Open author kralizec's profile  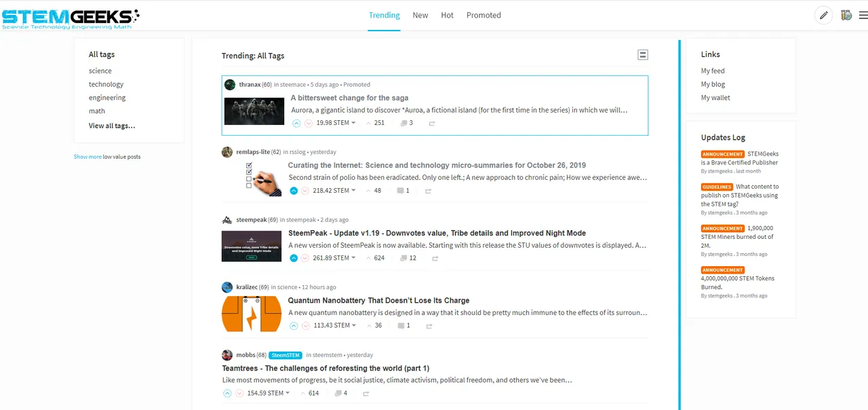pyautogui.click(x=247, y=287)
